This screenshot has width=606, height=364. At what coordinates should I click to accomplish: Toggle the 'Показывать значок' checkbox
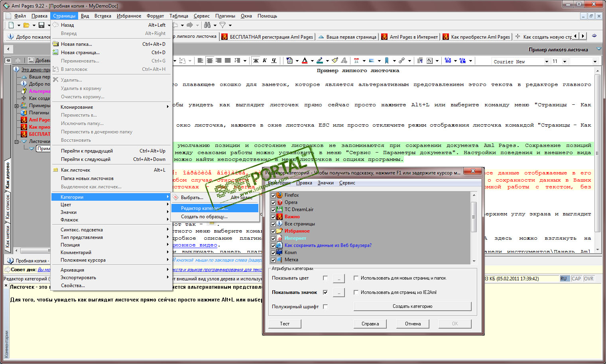coord(325,292)
